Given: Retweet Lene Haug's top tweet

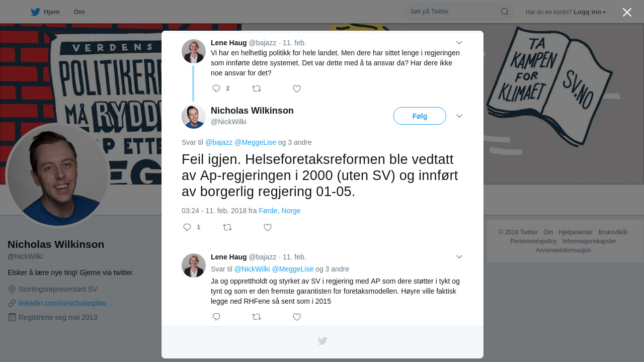Looking at the screenshot, I should pyautogui.click(x=257, y=88).
